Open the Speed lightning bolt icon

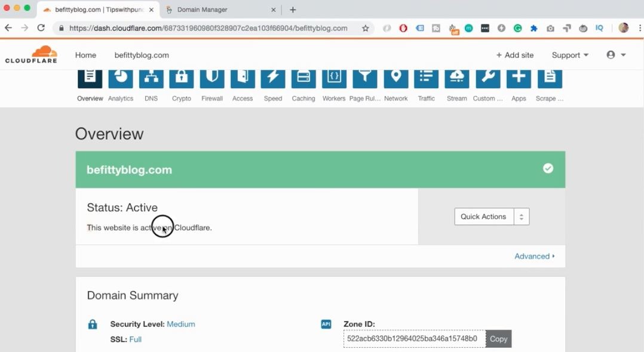273,79
